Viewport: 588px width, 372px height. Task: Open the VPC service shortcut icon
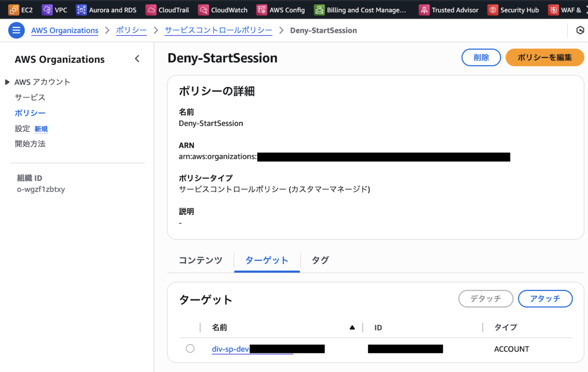click(x=47, y=9)
